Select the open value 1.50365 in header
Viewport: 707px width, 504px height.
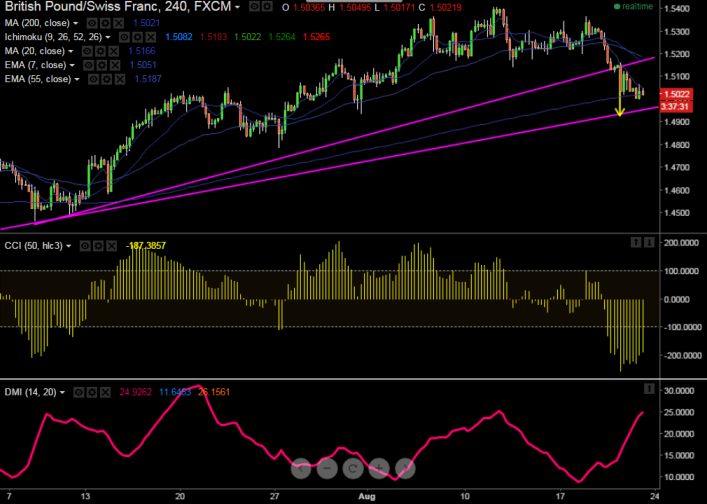pyautogui.click(x=309, y=7)
